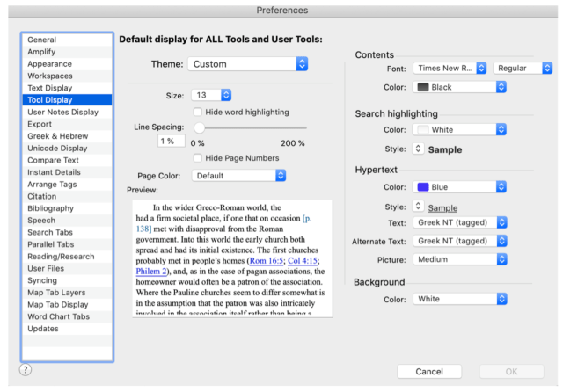Screen dimensions: 563x392
Task: Click the Line Spacing percent field
Action: tap(166, 142)
